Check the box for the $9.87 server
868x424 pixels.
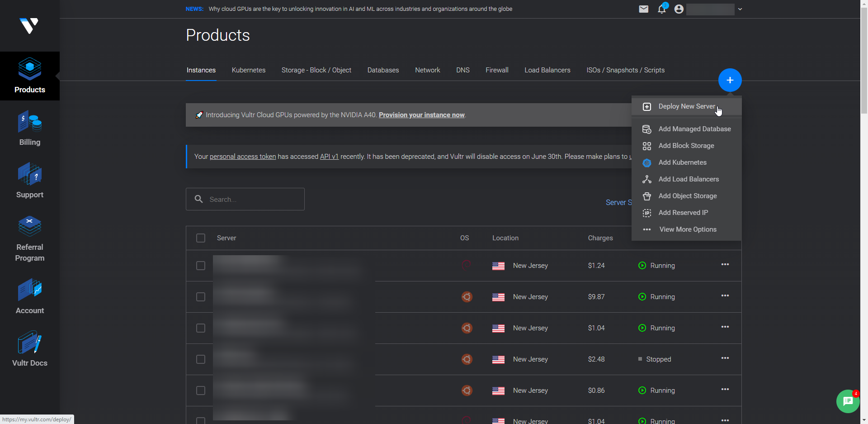pos(201,297)
